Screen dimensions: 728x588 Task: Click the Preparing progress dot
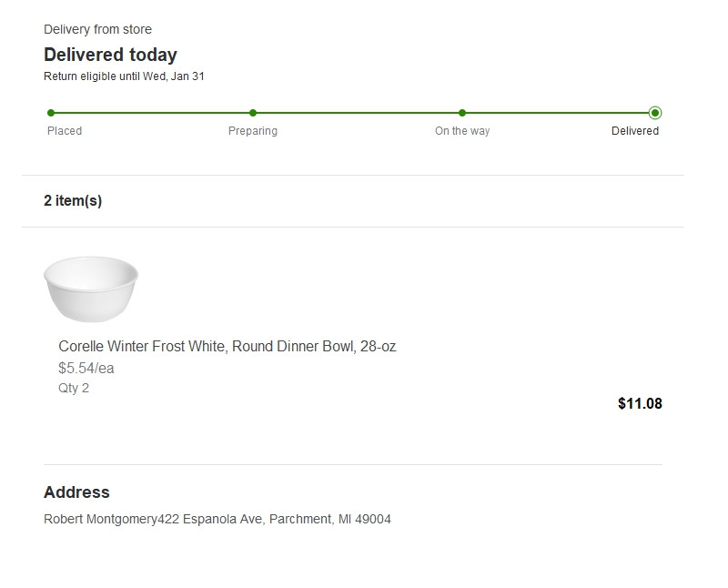(253, 113)
